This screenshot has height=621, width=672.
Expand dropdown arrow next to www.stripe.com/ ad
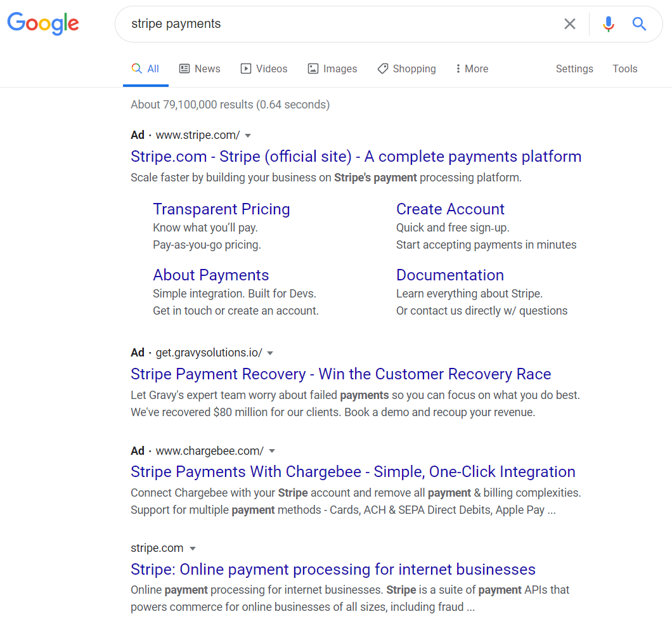point(248,135)
